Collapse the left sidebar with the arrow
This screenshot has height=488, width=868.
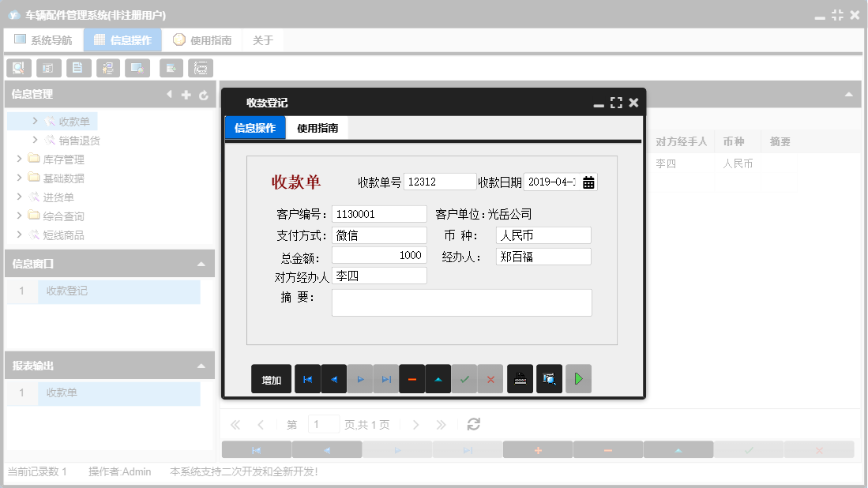coord(169,94)
